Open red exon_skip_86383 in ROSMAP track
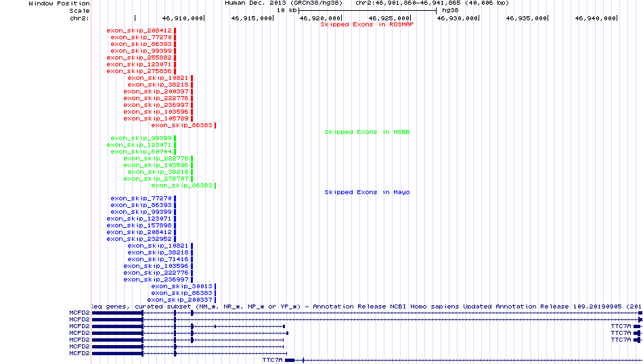 (x=181, y=125)
